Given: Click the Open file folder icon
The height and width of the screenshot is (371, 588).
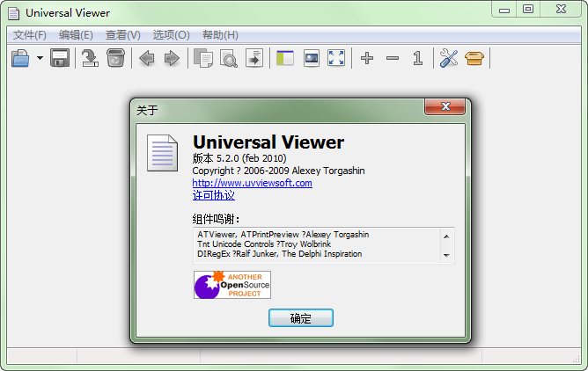Looking at the screenshot, I should (20, 58).
